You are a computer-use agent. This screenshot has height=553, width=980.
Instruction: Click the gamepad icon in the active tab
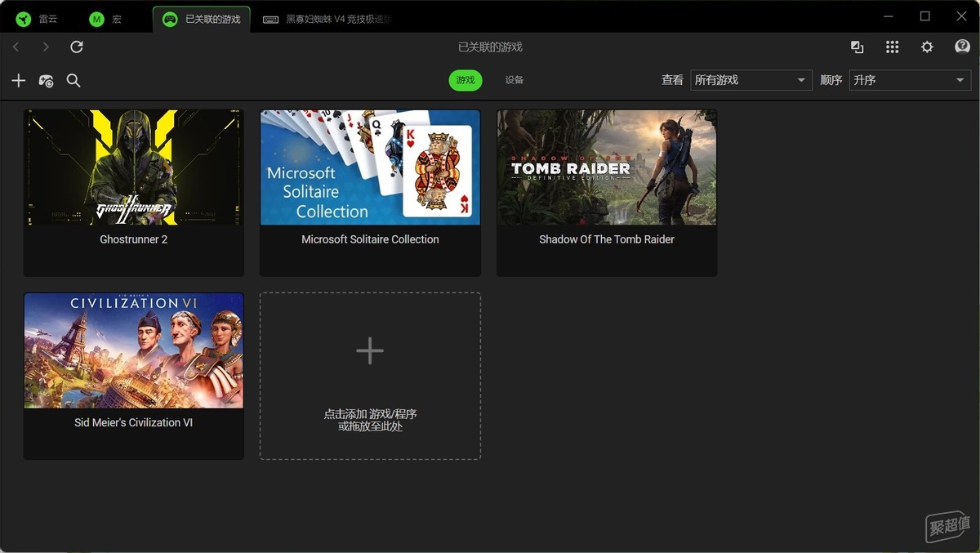point(170,19)
